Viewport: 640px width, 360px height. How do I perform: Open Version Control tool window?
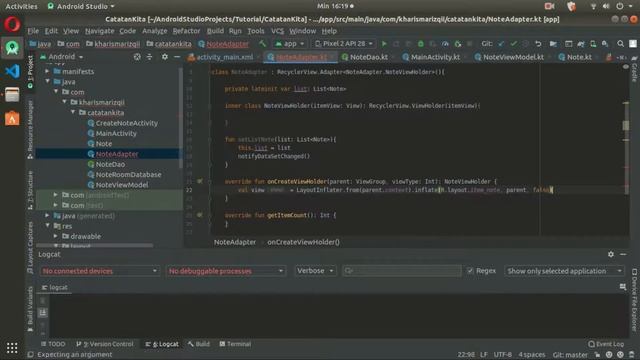(105, 344)
